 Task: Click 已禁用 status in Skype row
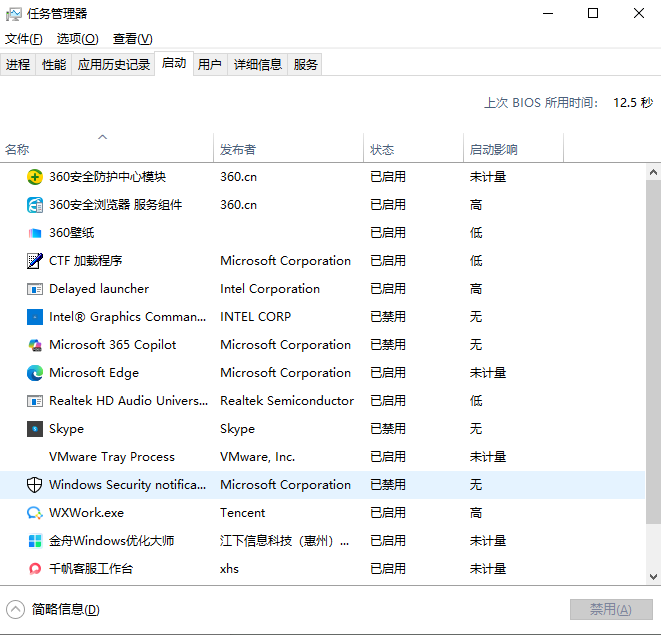(x=388, y=429)
